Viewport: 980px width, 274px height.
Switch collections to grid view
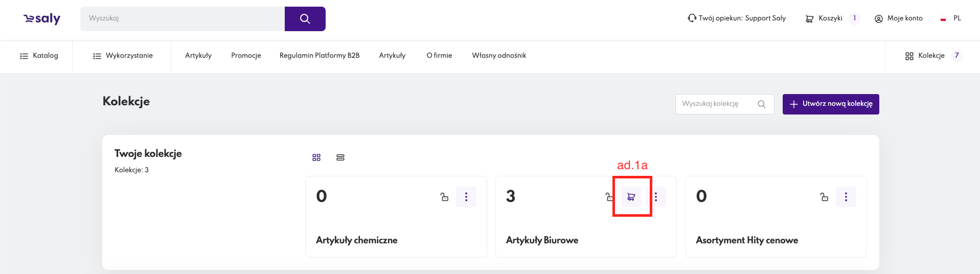point(316,157)
